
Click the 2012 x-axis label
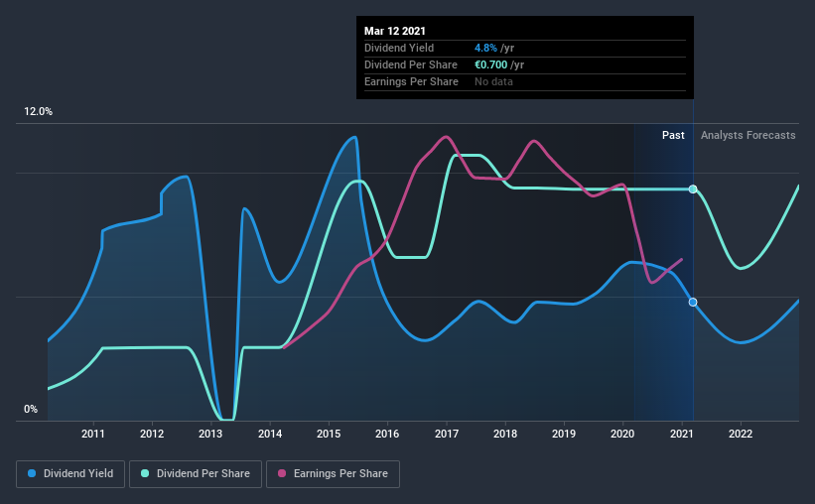[x=152, y=434]
